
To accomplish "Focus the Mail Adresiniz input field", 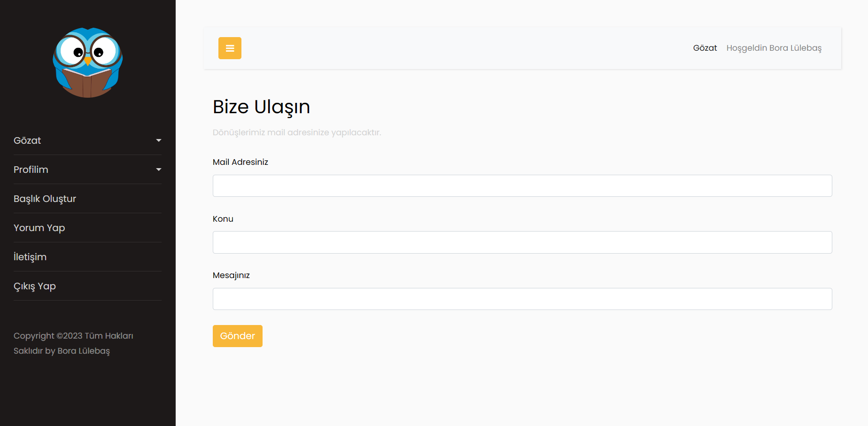I will [x=522, y=186].
